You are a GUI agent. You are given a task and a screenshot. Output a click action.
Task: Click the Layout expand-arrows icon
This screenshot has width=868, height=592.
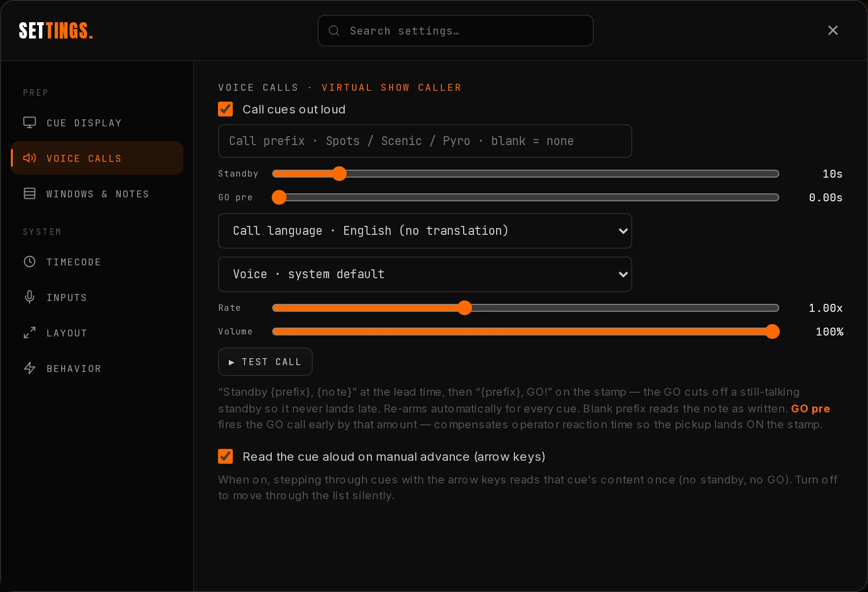[30, 333]
